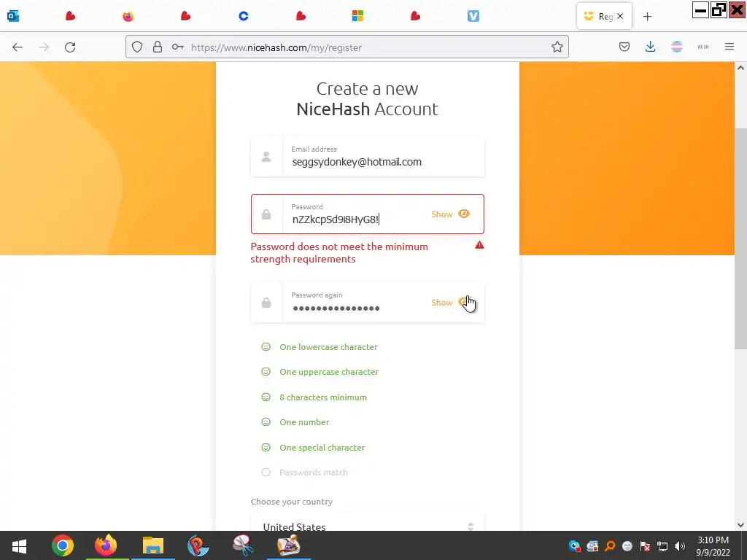Screen dimensions: 747x560
Task: Click the lock icon in Password again field
Action: (x=266, y=303)
